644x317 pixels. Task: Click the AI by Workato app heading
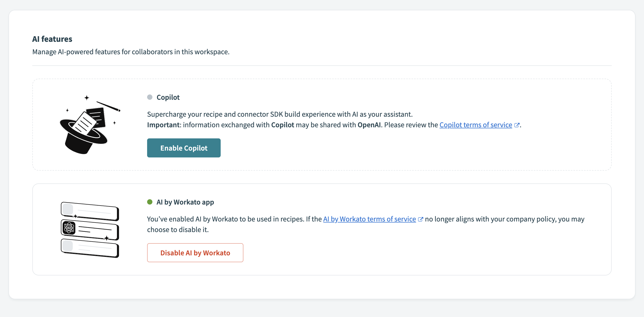[x=185, y=202]
